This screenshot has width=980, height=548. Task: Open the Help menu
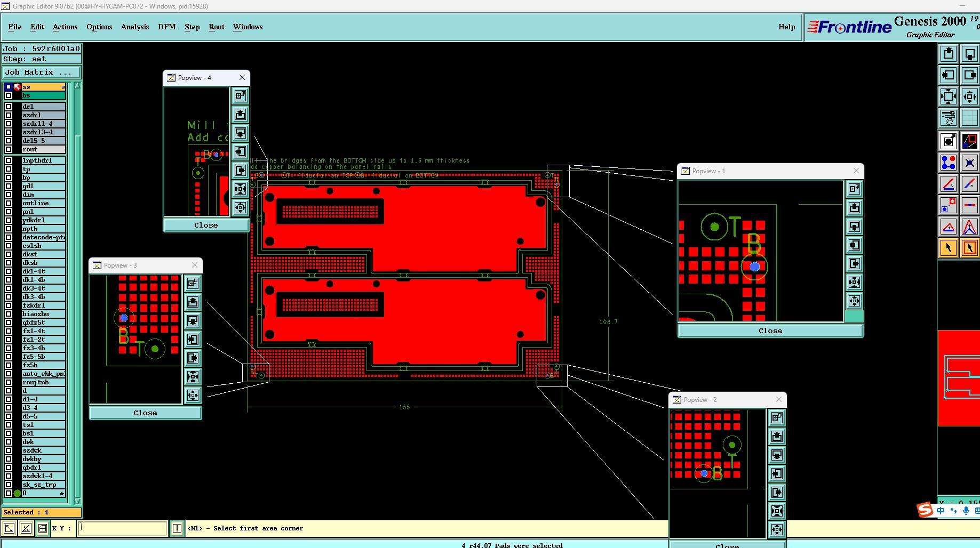(786, 27)
